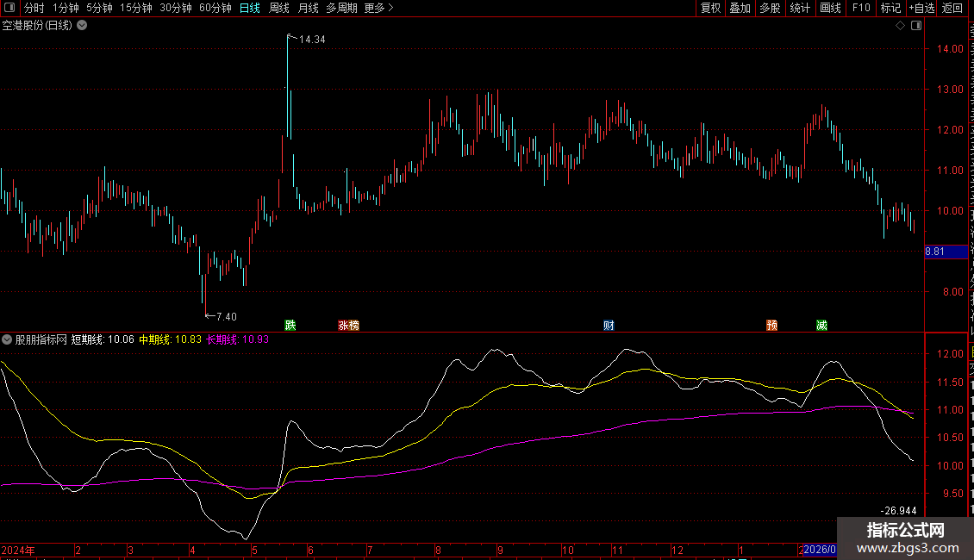This screenshot has height=560, width=974.
Task: Click the 复权 adjustment button
Action: (x=710, y=8)
